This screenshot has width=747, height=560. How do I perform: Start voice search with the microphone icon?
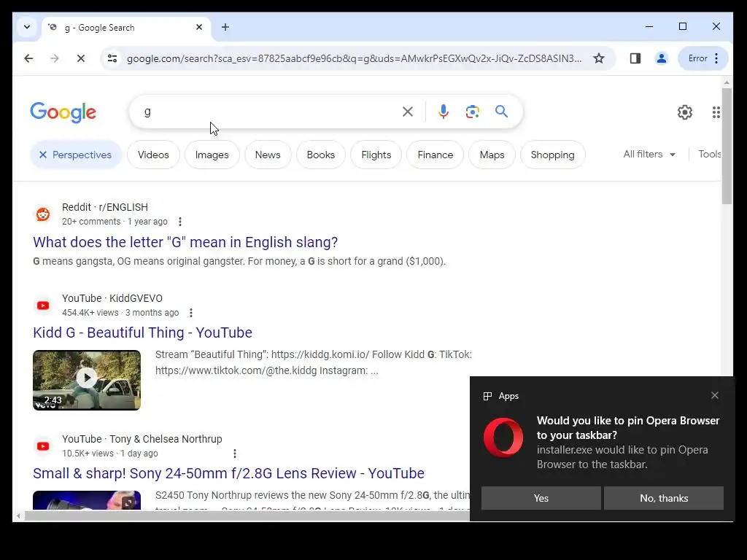[443, 112]
